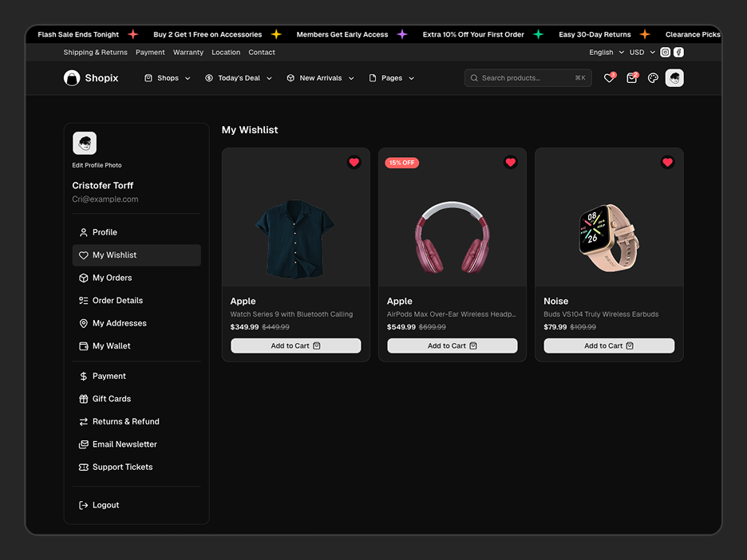Toggle heart on AirPods Max card

(510, 163)
